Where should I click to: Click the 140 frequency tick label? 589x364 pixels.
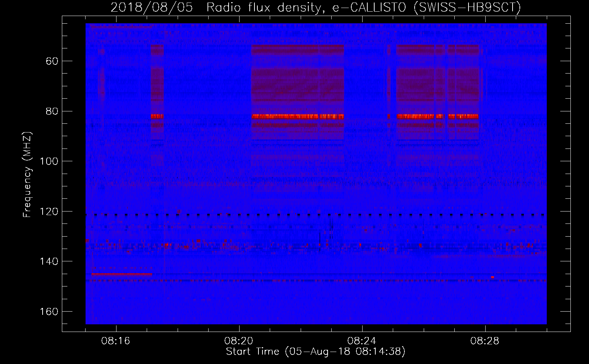pyautogui.click(x=49, y=261)
